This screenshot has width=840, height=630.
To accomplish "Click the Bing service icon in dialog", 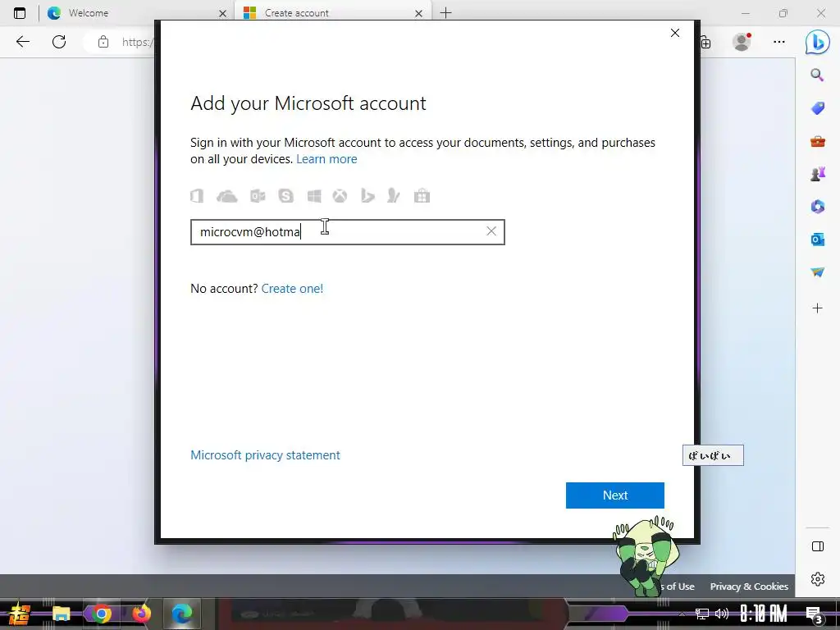I will coord(367,196).
